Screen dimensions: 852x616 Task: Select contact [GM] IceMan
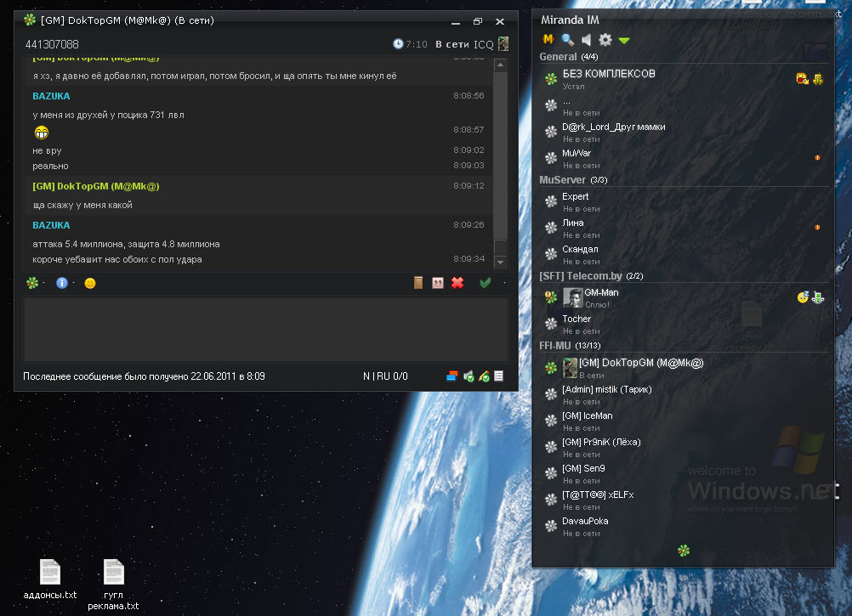coord(684,421)
